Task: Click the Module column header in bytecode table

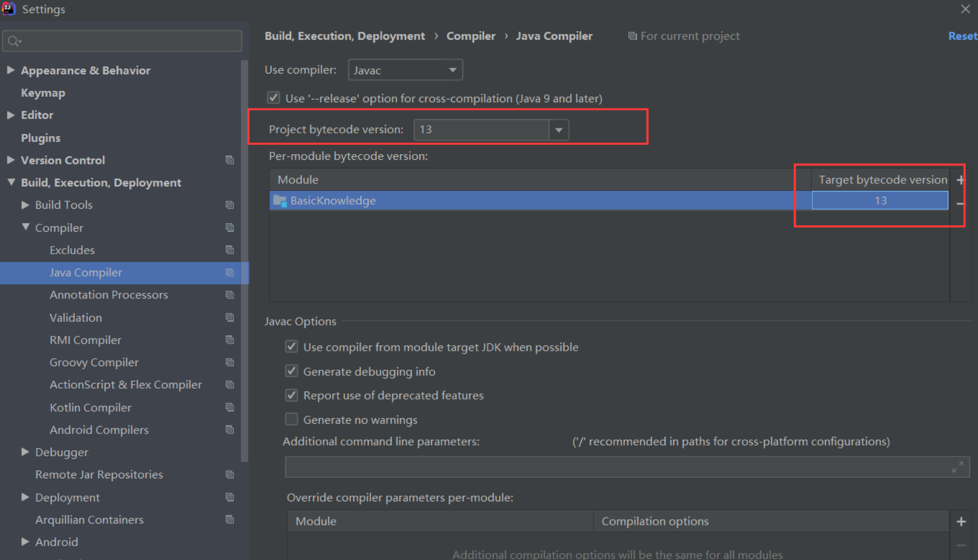Action: pos(540,180)
